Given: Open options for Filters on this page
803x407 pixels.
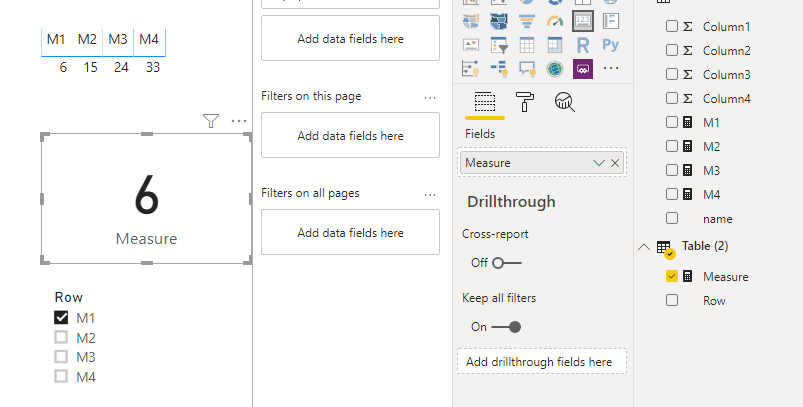Looking at the screenshot, I should [x=430, y=97].
